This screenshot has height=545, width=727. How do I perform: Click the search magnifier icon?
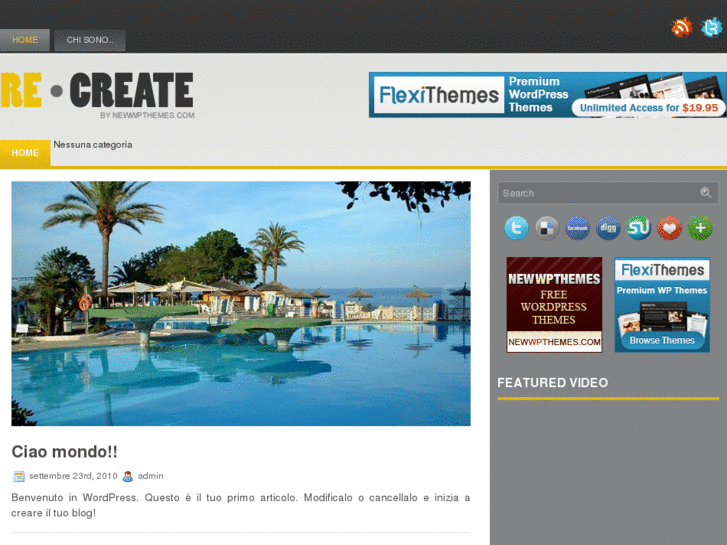[705, 192]
